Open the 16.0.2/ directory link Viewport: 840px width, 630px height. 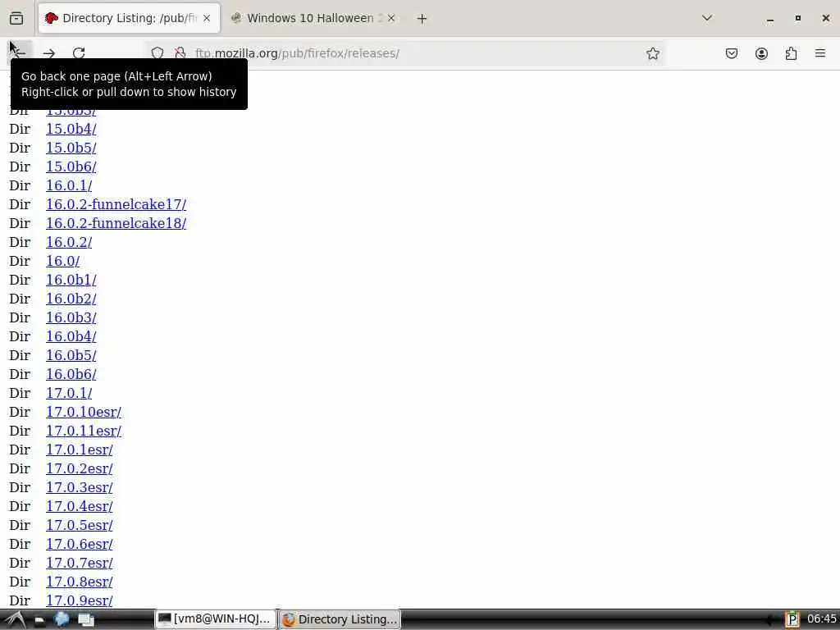point(69,242)
